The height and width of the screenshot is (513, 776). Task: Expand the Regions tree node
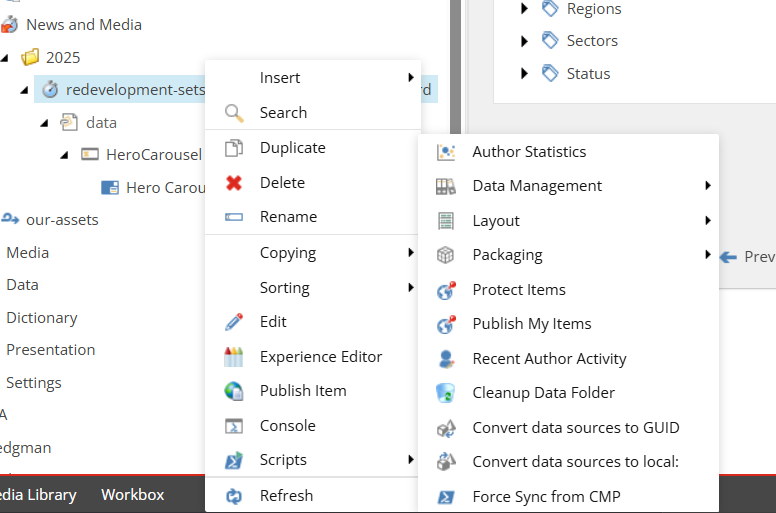tap(525, 9)
